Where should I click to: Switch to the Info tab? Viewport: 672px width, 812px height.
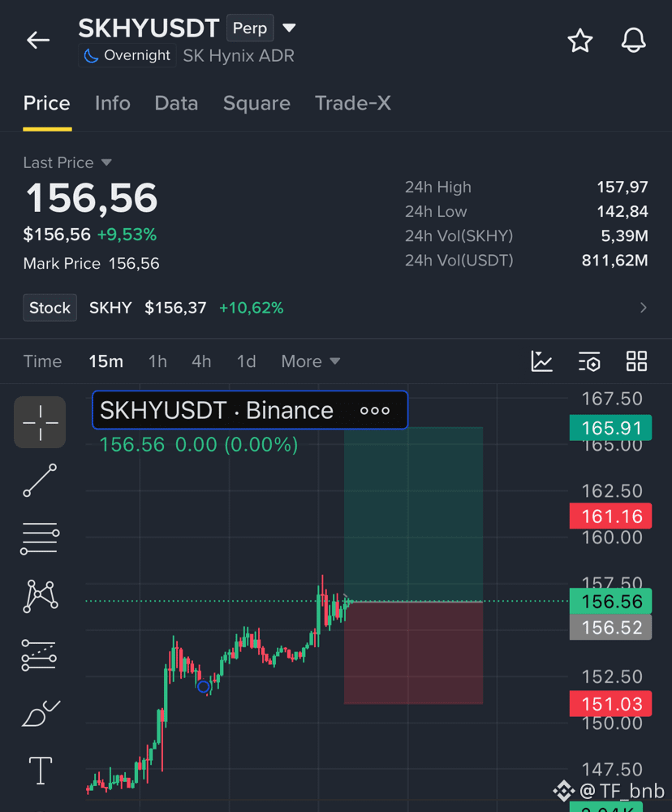pyautogui.click(x=112, y=103)
